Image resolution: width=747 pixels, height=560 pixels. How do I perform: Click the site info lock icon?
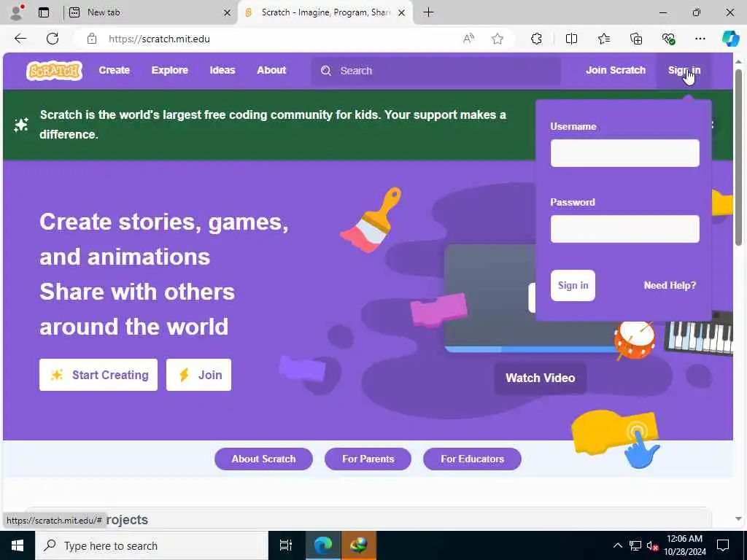[x=92, y=39]
